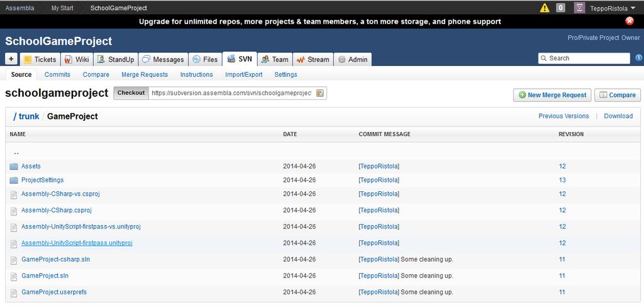Go to My Start in the top breadcrumb
The image size is (644, 307).
[x=62, y=8]
